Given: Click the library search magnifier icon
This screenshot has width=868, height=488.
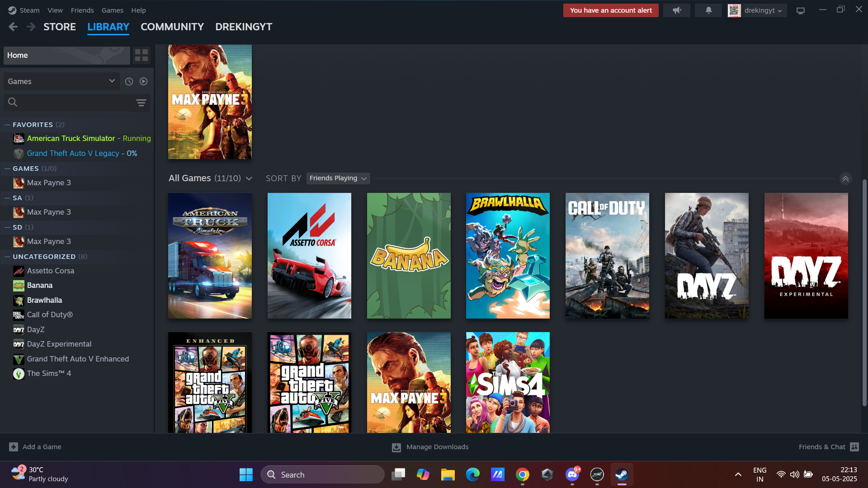Looking at the screenshot, I should [13, 103].
